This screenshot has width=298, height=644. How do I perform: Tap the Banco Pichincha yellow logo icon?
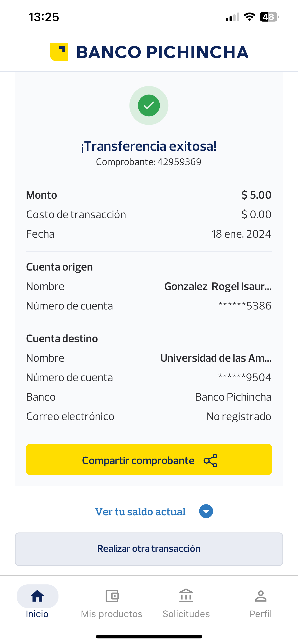(59, 52)
